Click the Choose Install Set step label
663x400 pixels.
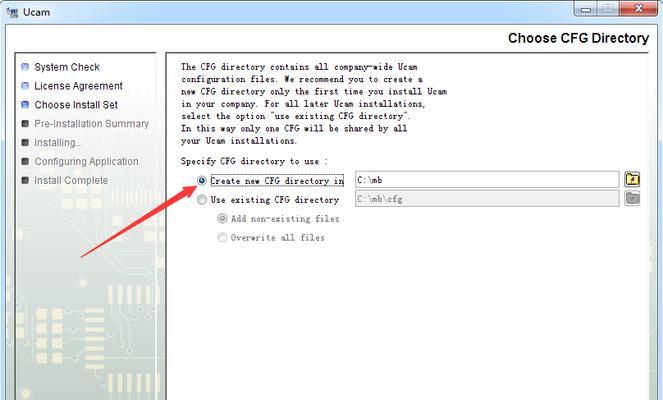point(76,105)
